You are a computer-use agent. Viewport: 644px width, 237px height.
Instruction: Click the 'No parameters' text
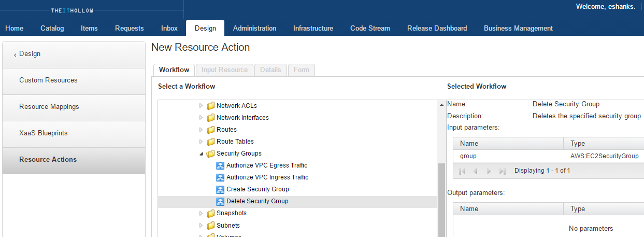tap(591, 229)
